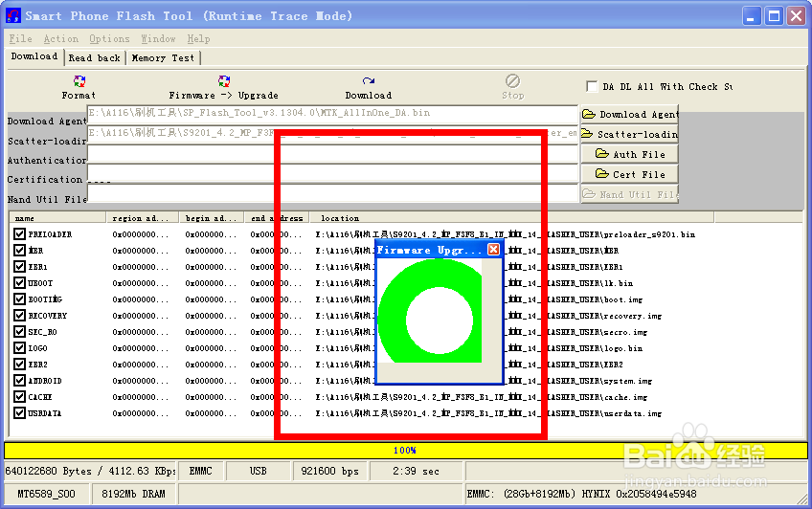The height and width of the screenshot is (509, 812).
Task: Uncheck the CACHE partition checkbox
Action: [x=20, y=397]
